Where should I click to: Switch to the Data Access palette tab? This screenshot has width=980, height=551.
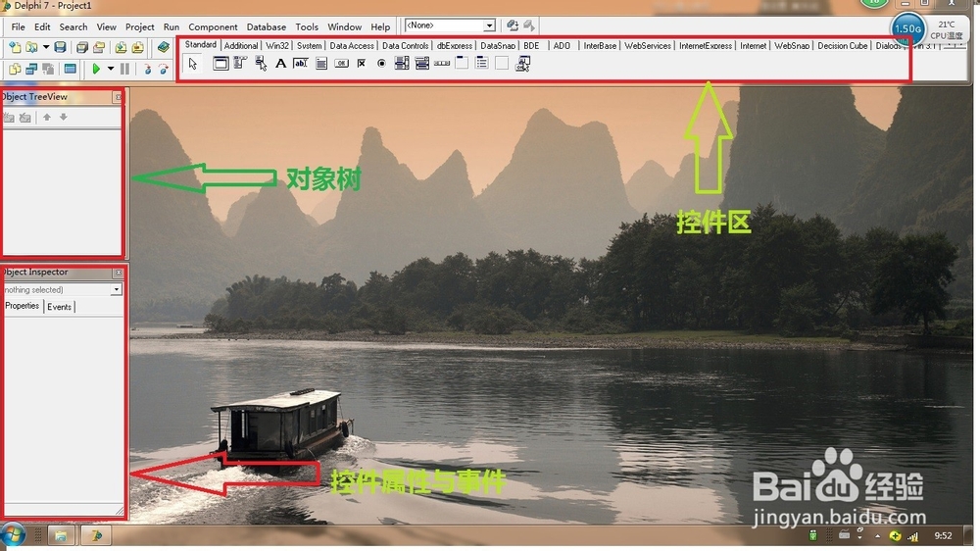(352, 46)
